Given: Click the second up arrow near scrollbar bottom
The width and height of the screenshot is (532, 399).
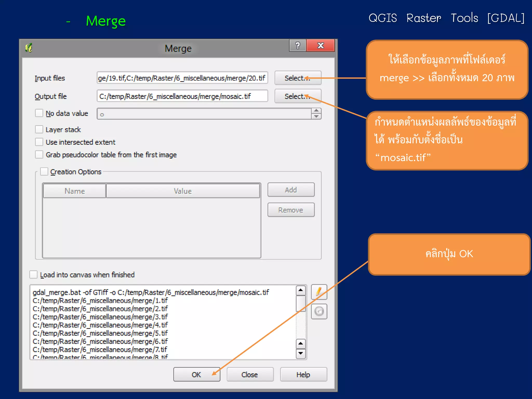Looking at the screenshot, I should [301, 344].
